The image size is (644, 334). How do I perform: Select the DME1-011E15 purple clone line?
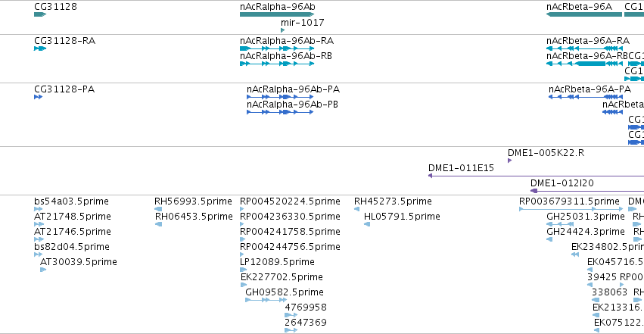[536, 176]
